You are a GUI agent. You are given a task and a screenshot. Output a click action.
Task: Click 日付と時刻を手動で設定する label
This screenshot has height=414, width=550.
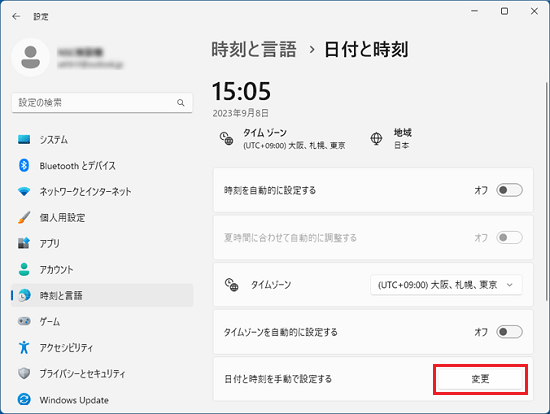pyautogui.click(x=278, y=379)
